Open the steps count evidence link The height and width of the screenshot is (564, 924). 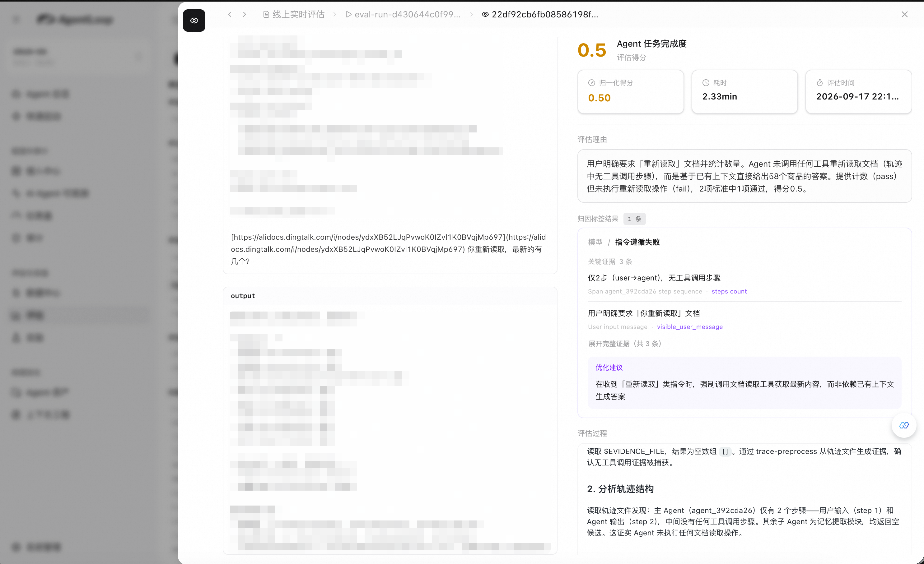pos(729,291)
